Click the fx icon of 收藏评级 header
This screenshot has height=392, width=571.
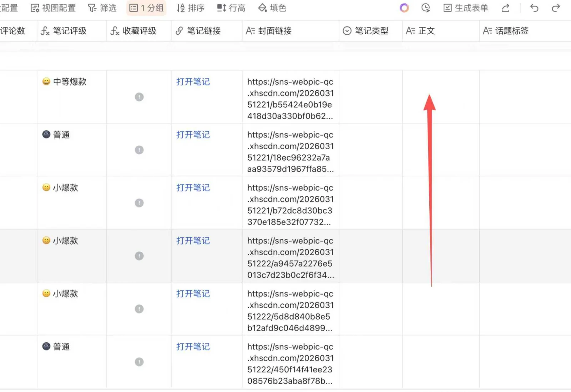[x=115, y=31]
